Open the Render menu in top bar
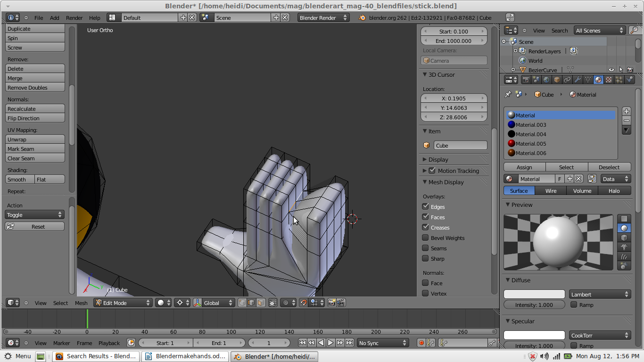 pos(74,17)
